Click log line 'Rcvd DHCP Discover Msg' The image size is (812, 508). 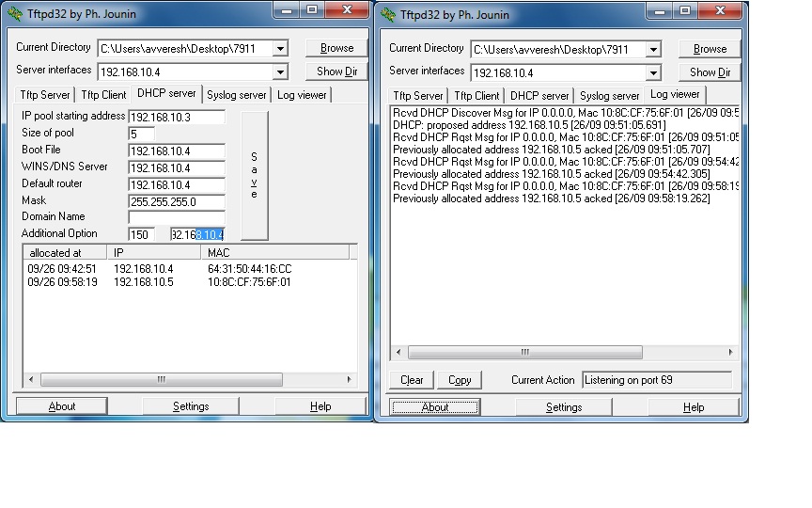tap(566, 113)
